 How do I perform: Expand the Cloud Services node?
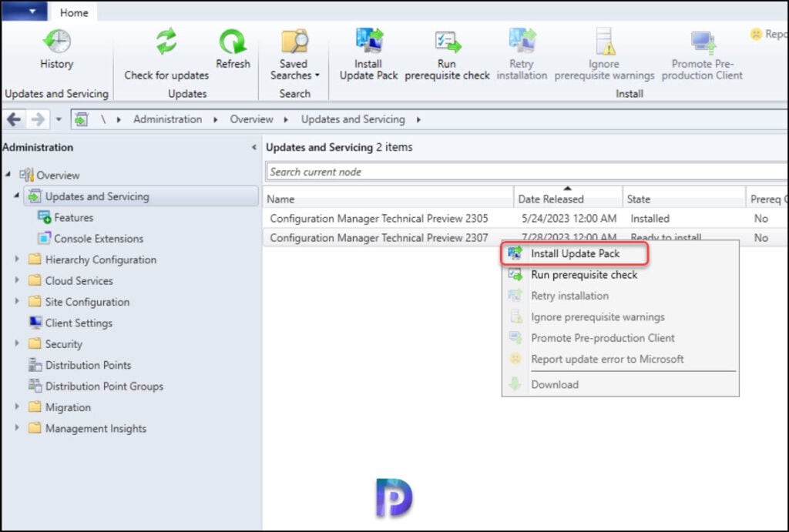coord(17,280)
